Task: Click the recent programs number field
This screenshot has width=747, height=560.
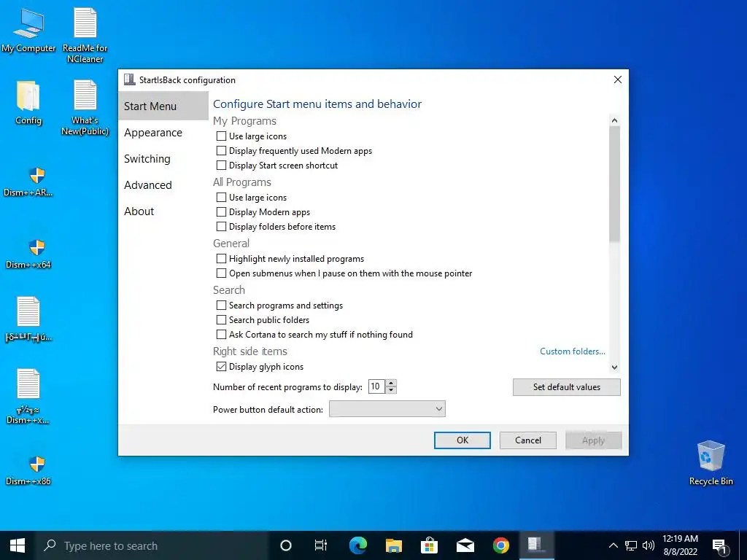Action: (x=377, y=386)
